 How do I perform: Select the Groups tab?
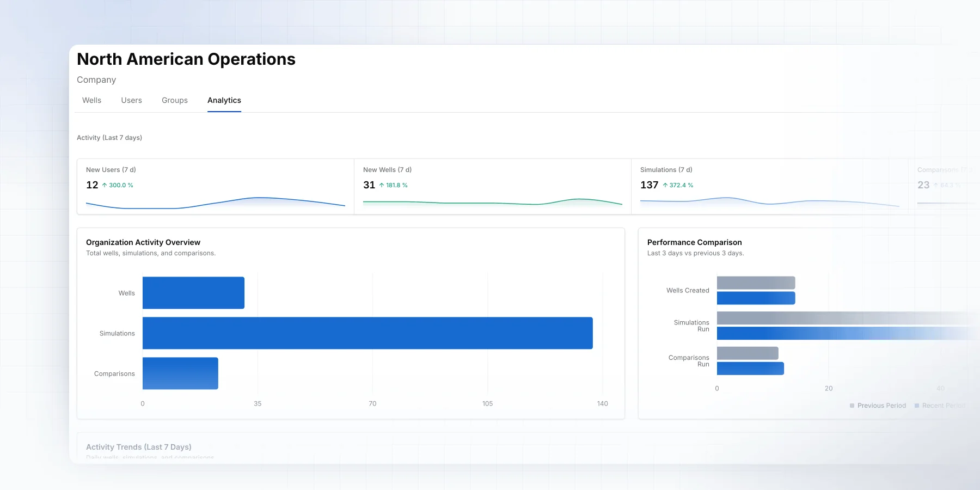coord(175,100)
